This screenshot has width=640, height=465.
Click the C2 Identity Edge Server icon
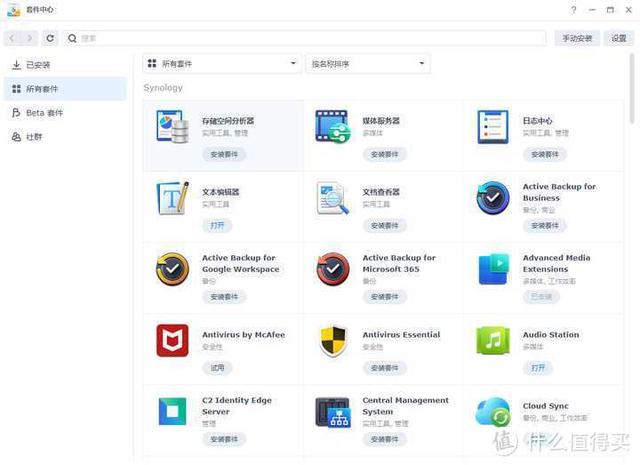click(x=173, y=412)
